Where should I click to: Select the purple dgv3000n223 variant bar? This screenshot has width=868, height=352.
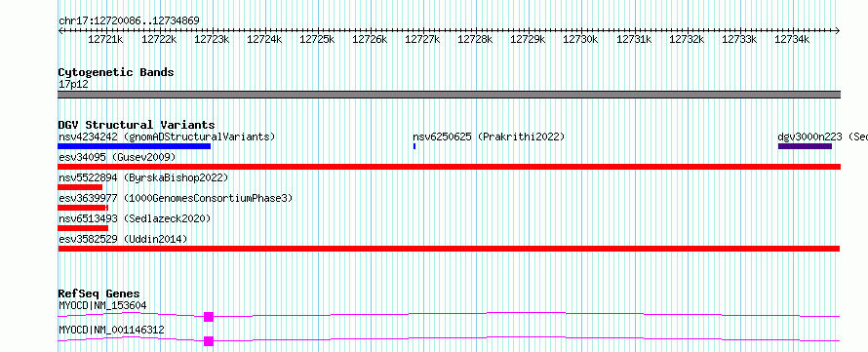click(805, 146)
